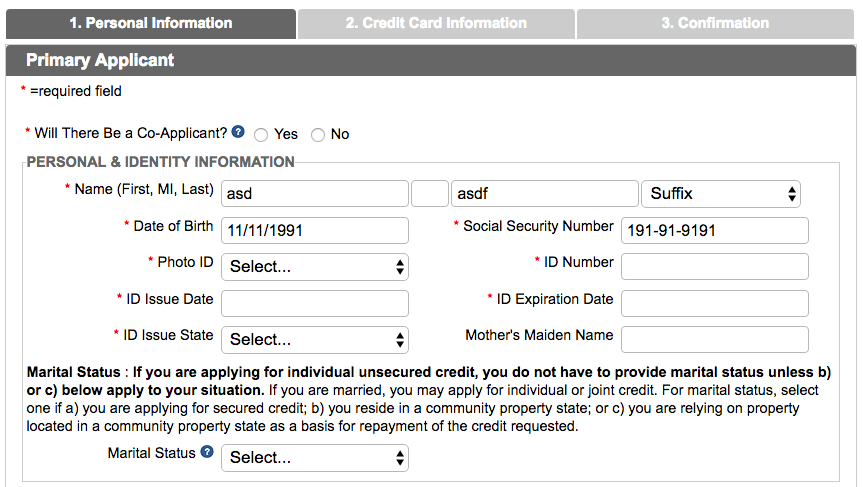Open the Marital Status help icon

coord(207,452)
